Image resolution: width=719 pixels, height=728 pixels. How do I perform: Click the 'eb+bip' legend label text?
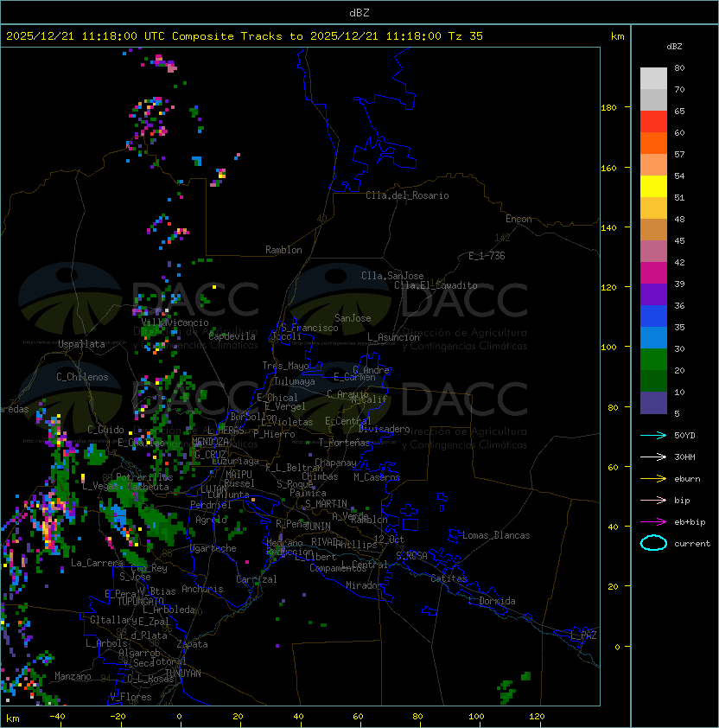click(x=690, y=522)
